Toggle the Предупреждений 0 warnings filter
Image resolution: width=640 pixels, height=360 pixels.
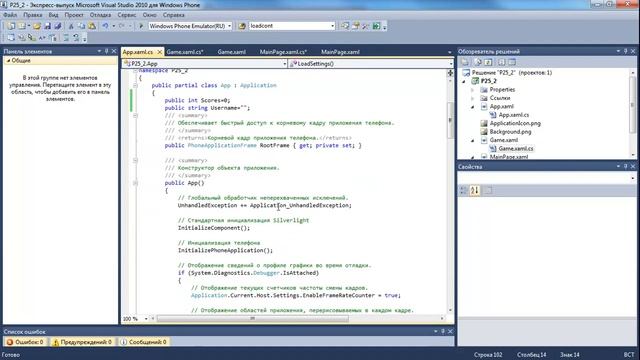[82, 342]
